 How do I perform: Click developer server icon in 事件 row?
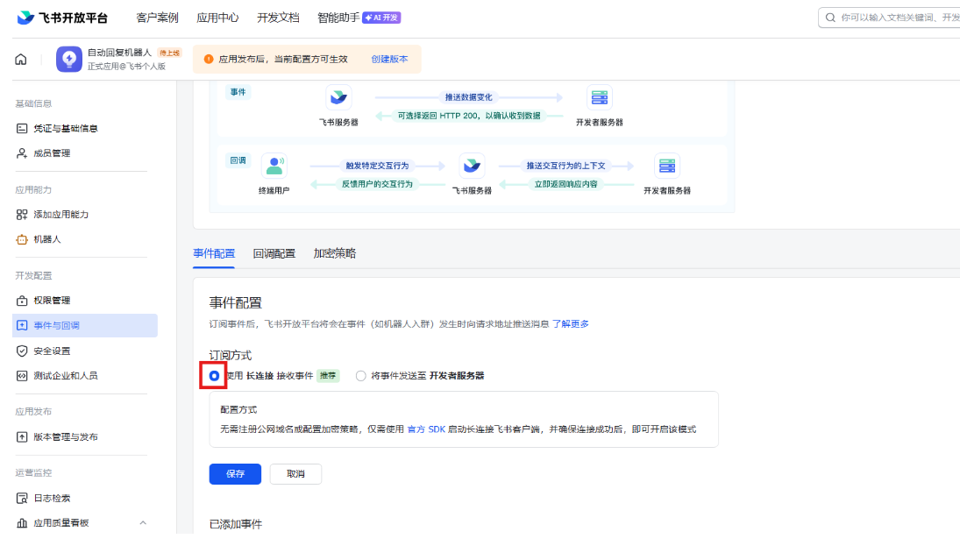[x=600, y=97]
